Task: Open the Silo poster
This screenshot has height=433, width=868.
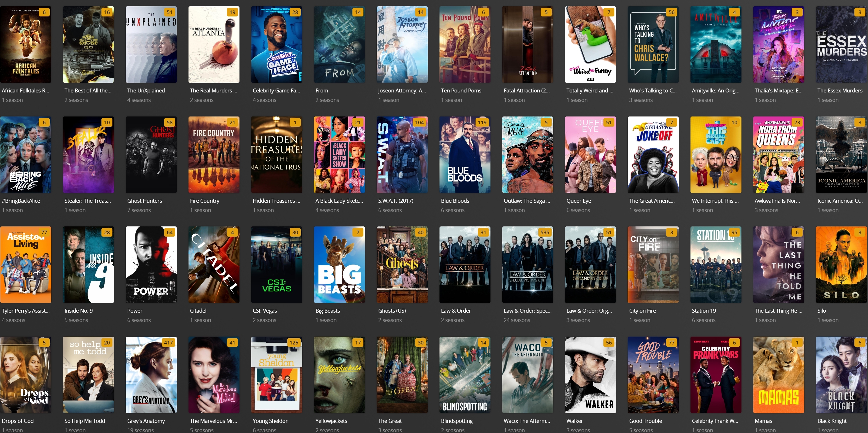Action: point(841,265)
